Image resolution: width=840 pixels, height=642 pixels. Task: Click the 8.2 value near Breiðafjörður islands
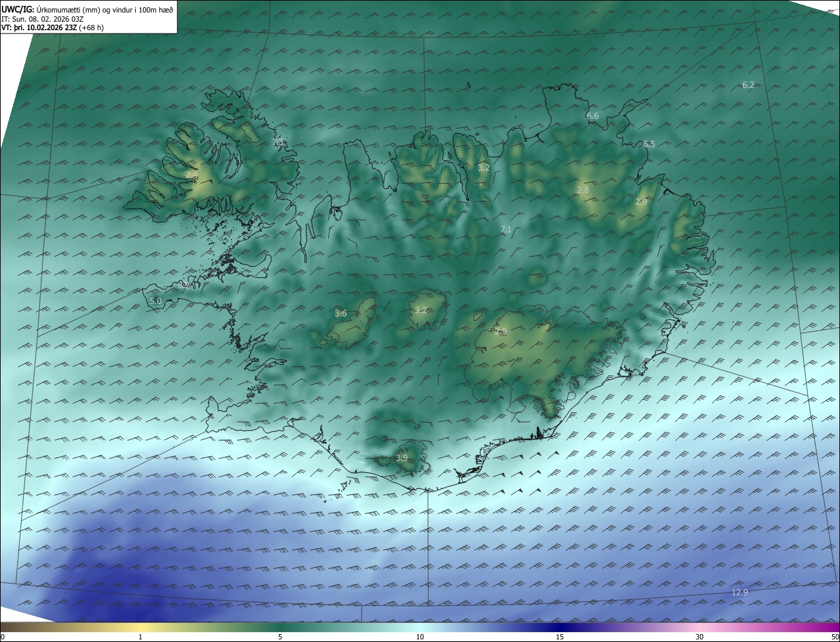click(184, 286)
